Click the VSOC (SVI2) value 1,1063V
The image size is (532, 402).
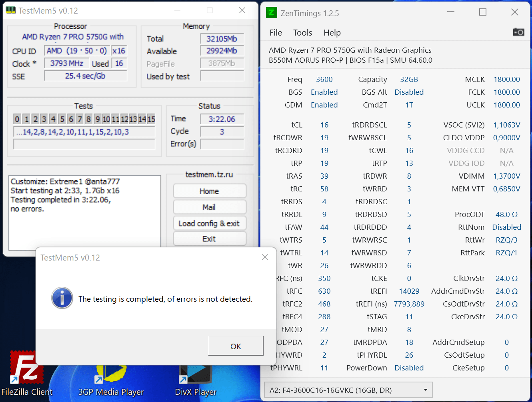click(507, 125)
